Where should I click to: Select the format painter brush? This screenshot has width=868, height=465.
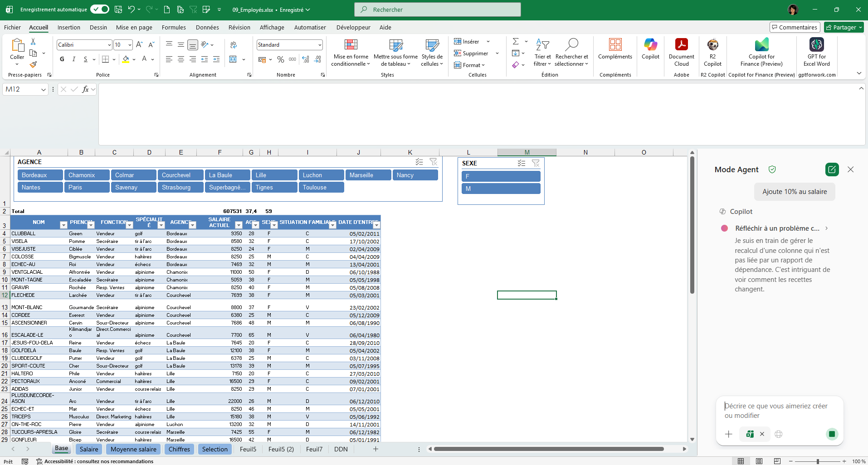pos(33,64)
